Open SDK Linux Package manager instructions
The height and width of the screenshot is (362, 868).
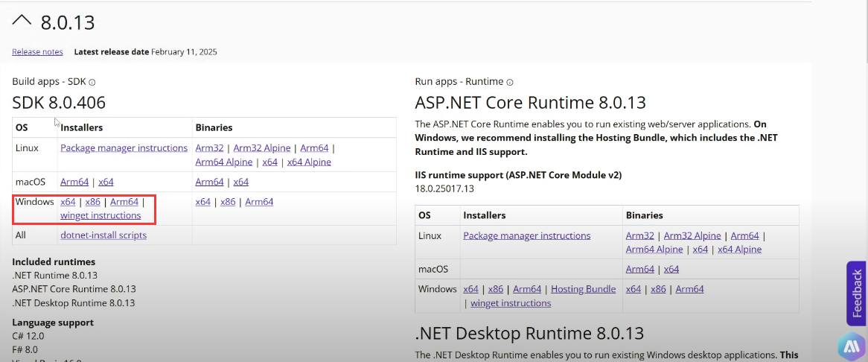click(124, 147)
